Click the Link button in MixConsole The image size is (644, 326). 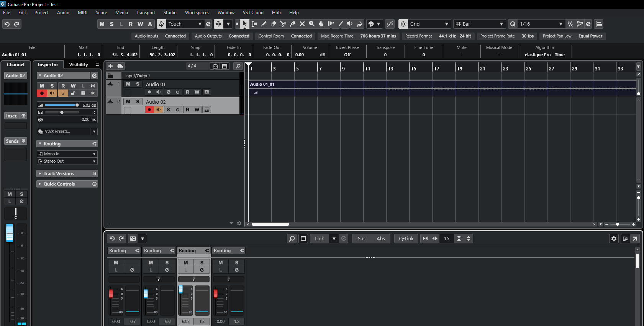[x=320, y=238]
